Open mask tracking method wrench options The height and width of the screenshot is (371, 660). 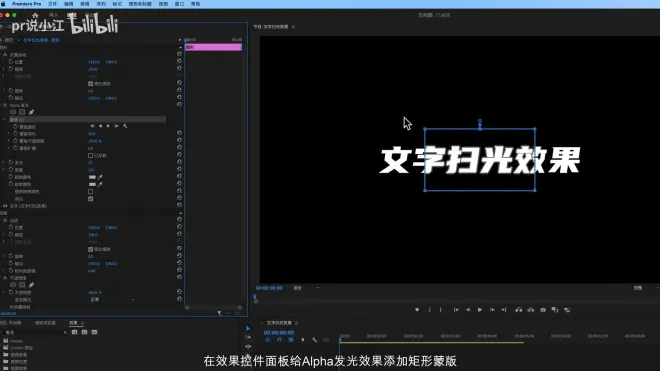(x=125, y=126)
